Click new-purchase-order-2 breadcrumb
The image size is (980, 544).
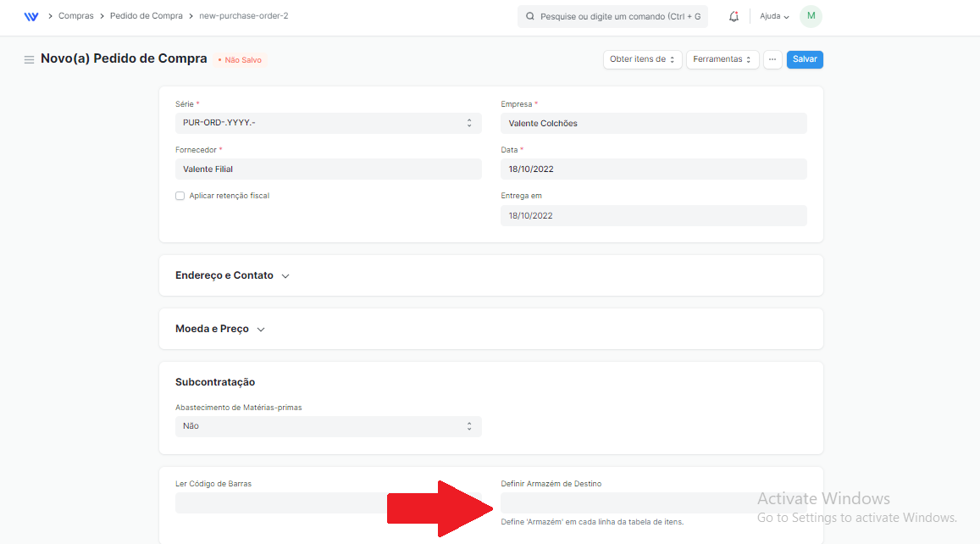[x=244, y=16]
